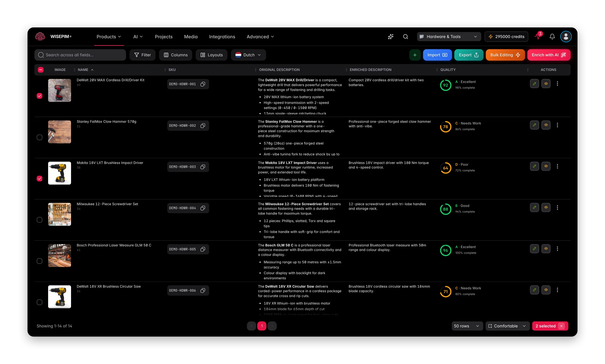Expand the Products menu
Viewport: 605px width, 364px height.
(x=109, y=37)
